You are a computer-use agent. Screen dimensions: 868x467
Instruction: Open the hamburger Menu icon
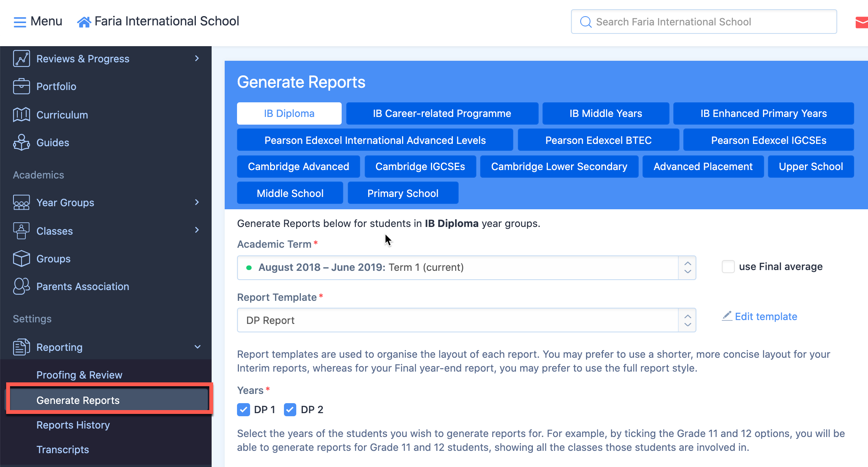click(20, 22)
